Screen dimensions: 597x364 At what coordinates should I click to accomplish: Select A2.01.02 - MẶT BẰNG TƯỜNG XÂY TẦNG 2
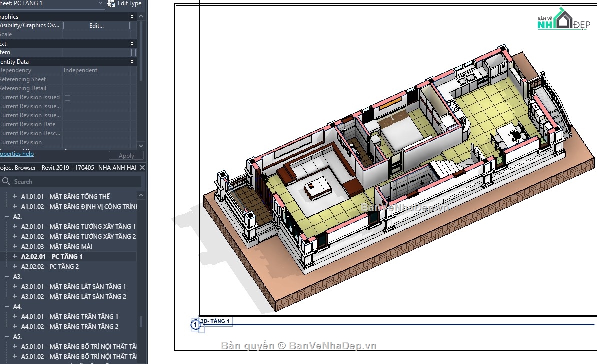pos(78,236)
